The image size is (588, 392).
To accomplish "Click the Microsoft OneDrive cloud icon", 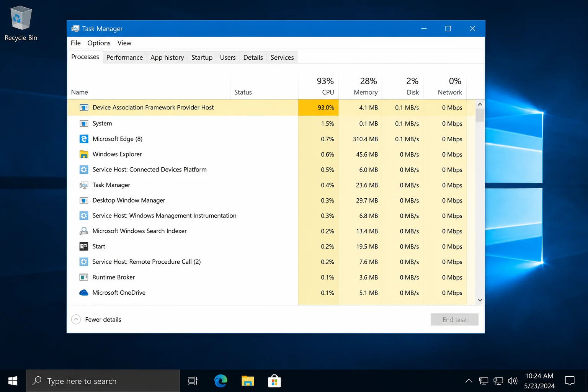I will click(x=84, y=292).
